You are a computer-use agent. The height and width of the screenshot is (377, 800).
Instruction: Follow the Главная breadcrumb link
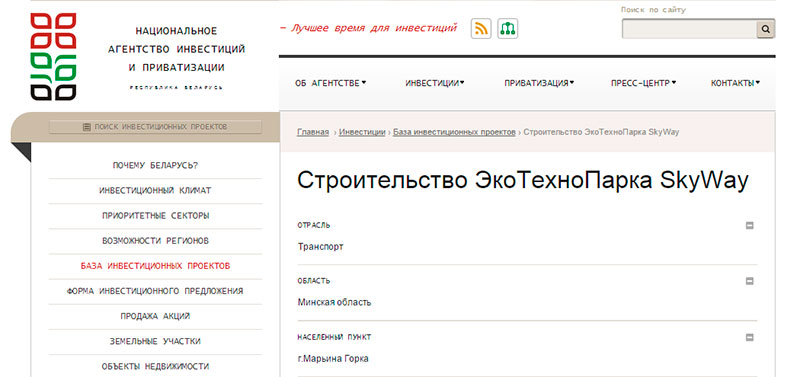point(313,132)
